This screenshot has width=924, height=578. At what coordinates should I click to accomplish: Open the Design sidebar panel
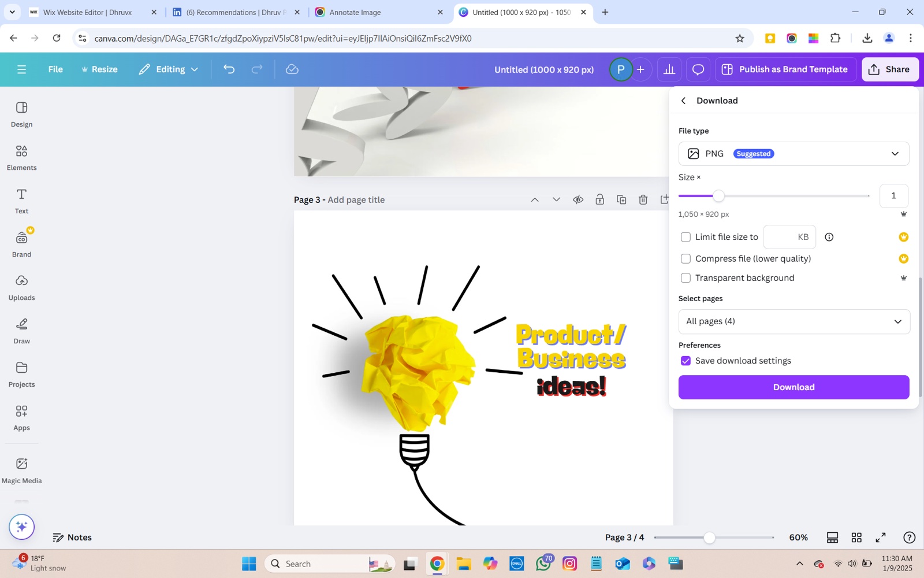click(x=21, y=114)
